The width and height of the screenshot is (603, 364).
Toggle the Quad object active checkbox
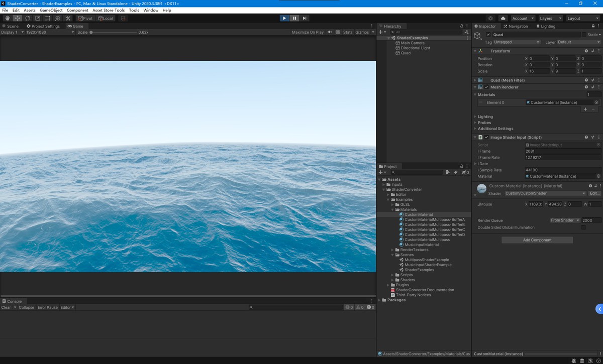[x=488, y=35]
